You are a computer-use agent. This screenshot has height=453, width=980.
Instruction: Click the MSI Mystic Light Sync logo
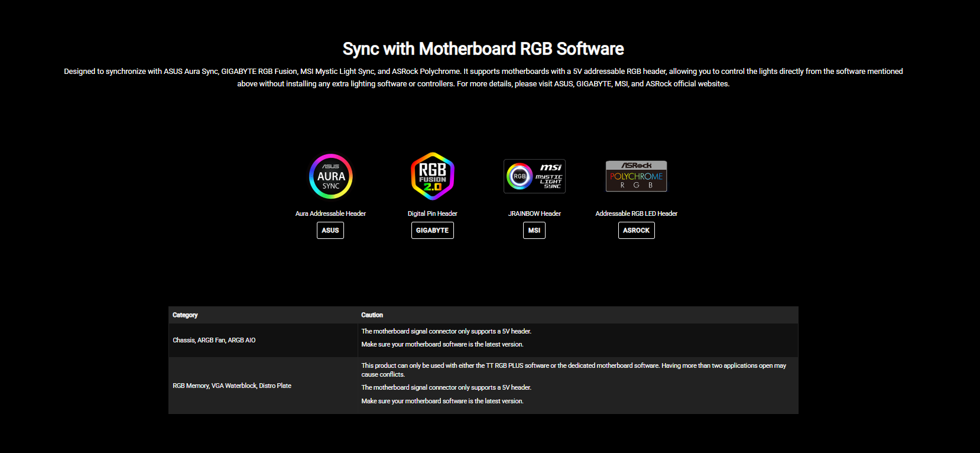(534, 176)
